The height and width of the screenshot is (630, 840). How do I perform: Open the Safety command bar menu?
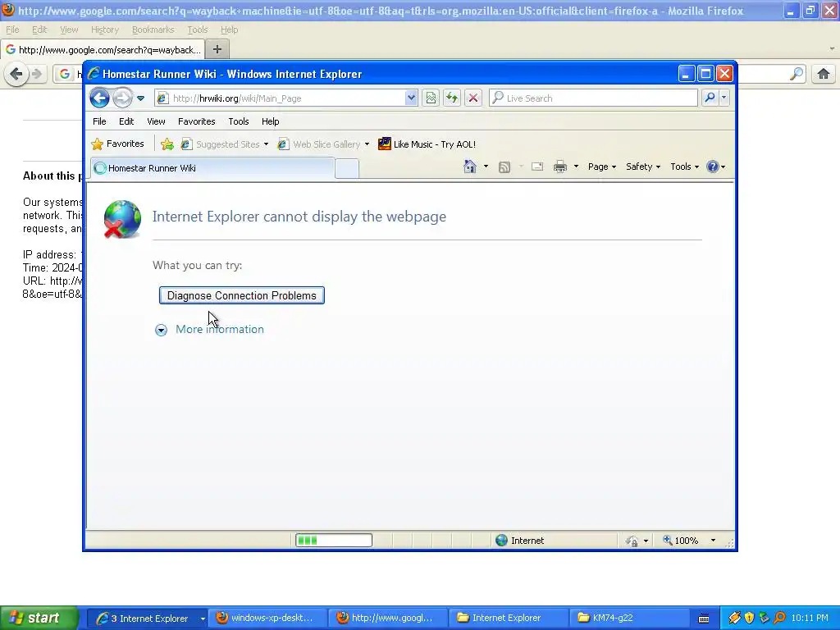(x=643, y=167)
